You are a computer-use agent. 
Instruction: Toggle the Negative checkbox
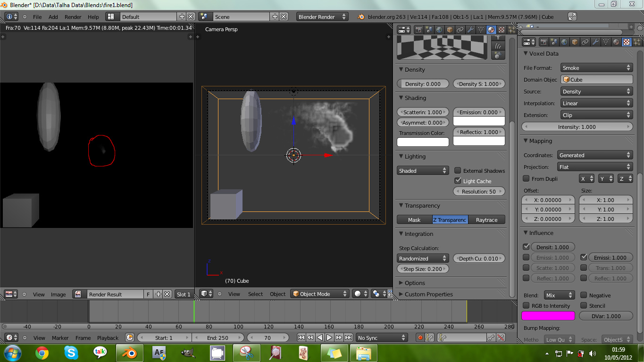coord(584,295)
